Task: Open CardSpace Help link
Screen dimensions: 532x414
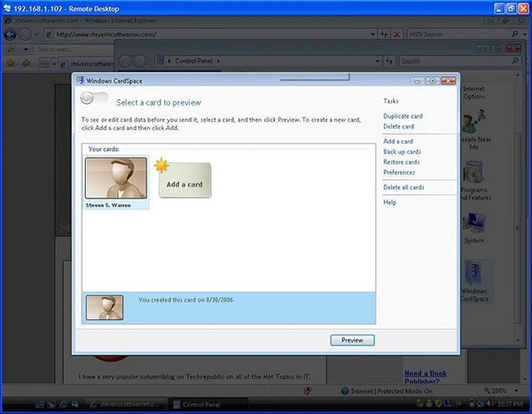Action: pyautogui.click(x=390, y=202)
